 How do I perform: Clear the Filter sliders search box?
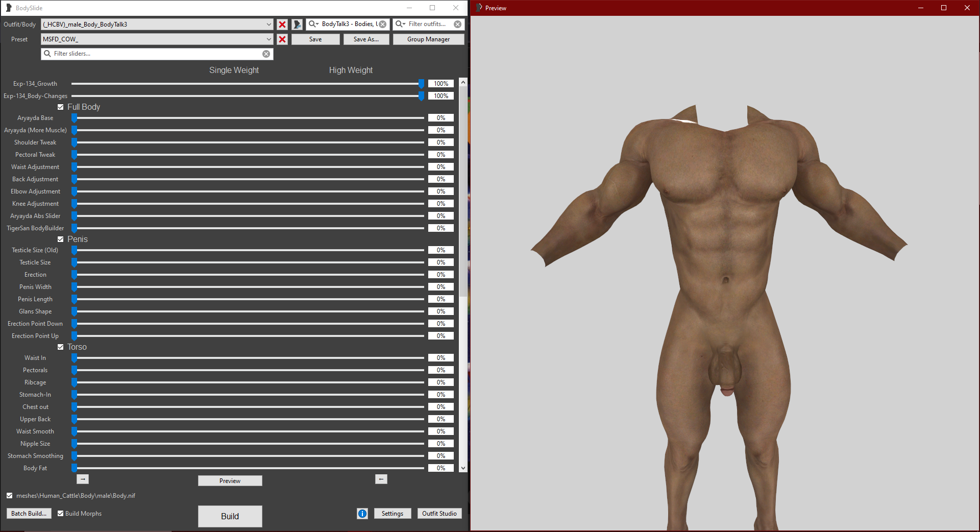[x=266, y=54]
